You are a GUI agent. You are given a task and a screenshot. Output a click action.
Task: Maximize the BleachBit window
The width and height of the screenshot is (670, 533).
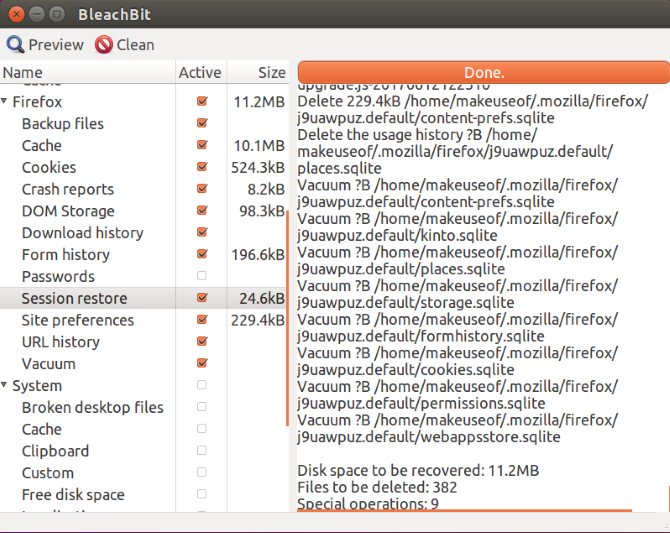[x=56, y=14]
